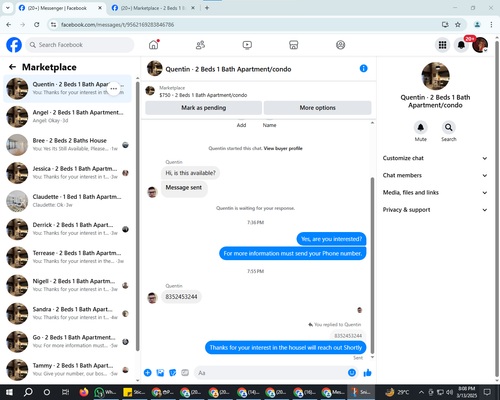The width and height of the screenshot is (500, 400).
Task: Switch to Marketplace - 2 Beds tab
Action: tap(153, 8)
